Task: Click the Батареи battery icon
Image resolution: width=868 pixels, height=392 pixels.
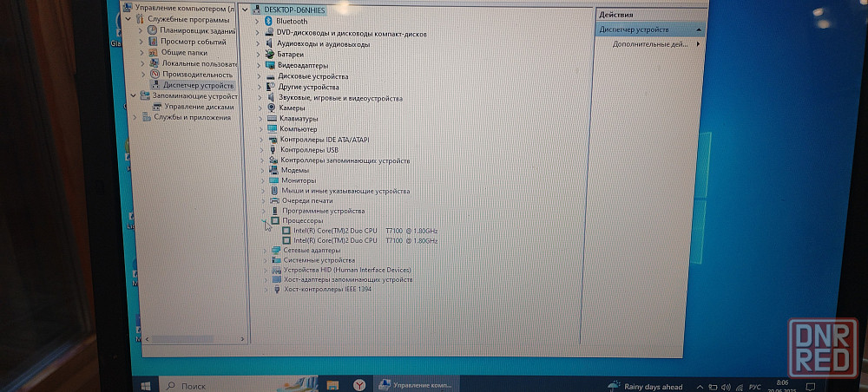Action: click(x=270, y=54)
